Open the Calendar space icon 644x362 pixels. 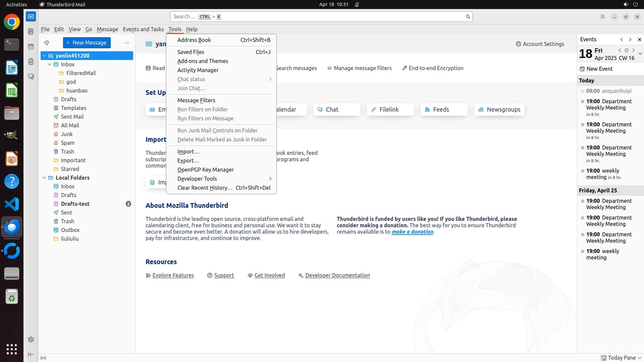[31, 47]
